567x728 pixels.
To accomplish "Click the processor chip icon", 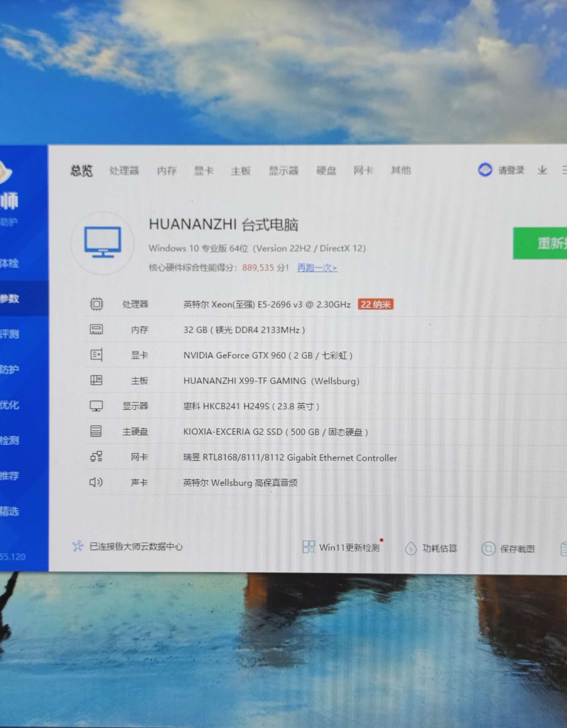I will tap(96, 304).
